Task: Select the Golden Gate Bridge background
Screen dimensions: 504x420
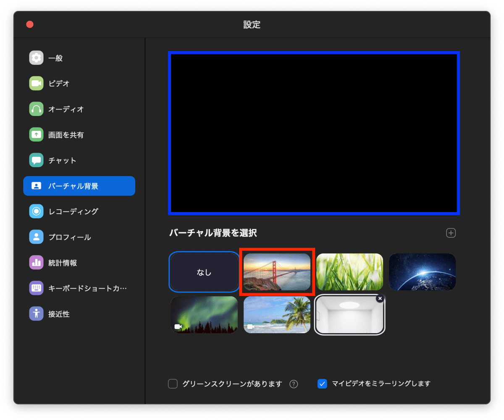Action: point(277,271)
